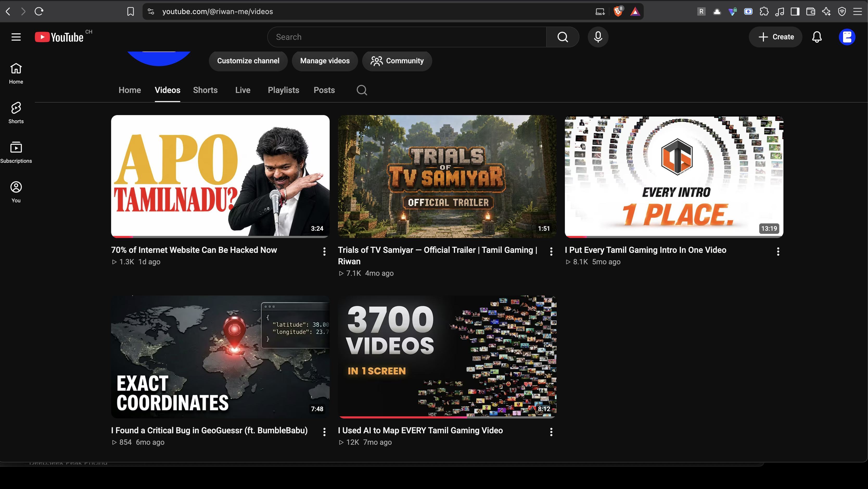The width and height of the screenshot is (868, 489).
Task: Open the browser extensions puzzle icon
Action: click(x=764, y=11)
